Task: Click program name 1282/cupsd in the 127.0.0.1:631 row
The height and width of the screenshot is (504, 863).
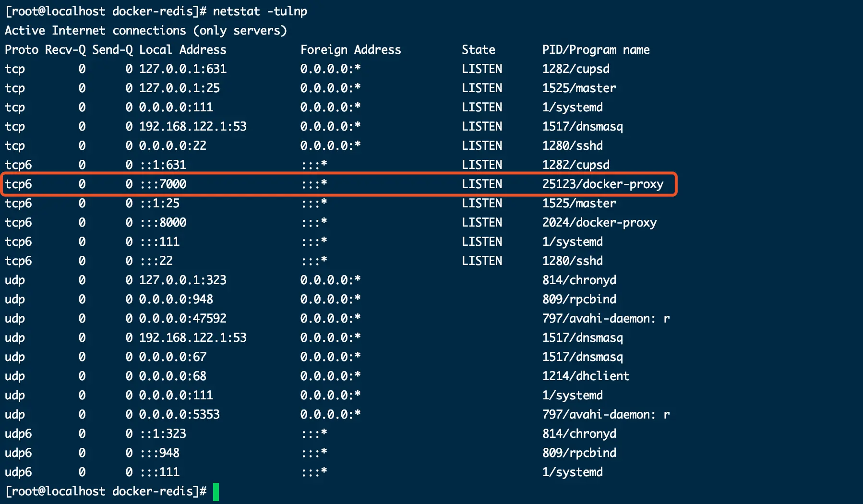Action: 576,69
